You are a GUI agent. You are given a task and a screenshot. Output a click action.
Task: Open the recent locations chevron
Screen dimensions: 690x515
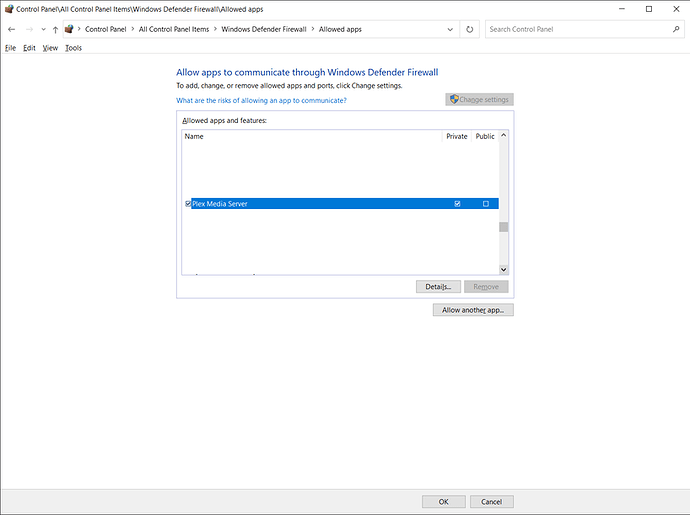[43, 29]
